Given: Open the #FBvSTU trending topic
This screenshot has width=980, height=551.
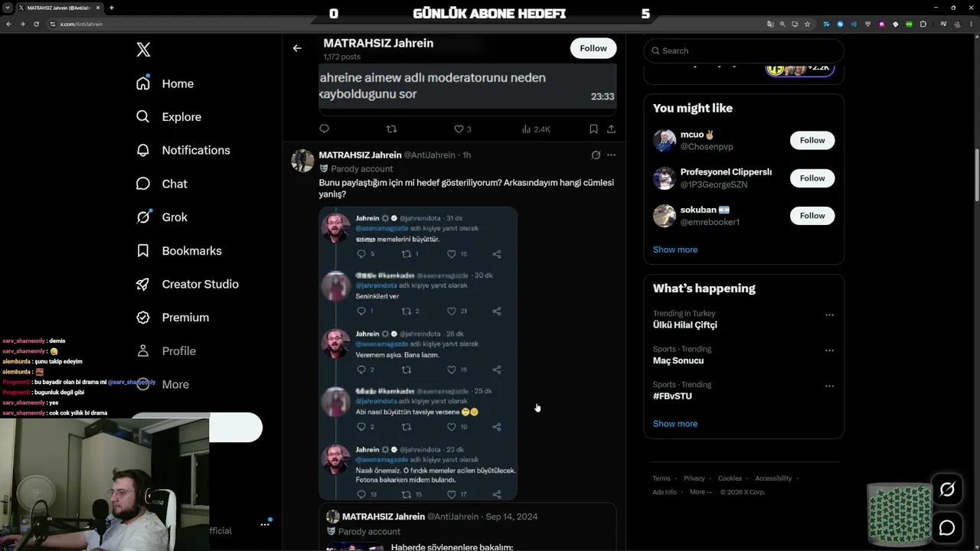Looking at the screenshot, I should coord(672,396).
